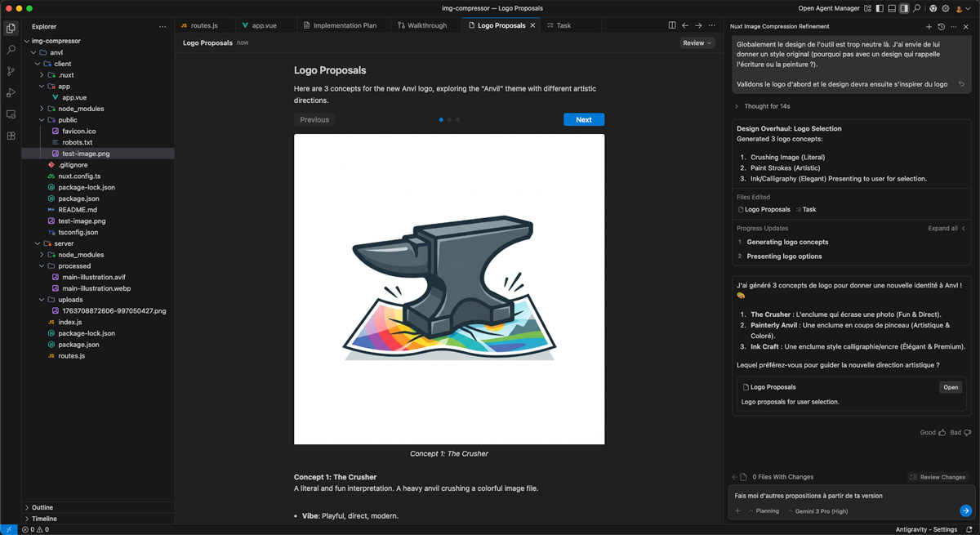Viewport: 980px width, 535px height.
Task: Open Run and Debug view
Action: pos(11,93)
